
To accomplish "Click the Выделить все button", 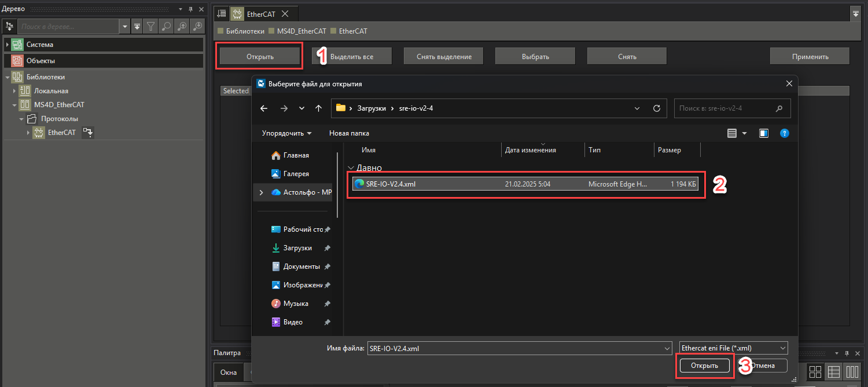I will [x=352, y=56].
